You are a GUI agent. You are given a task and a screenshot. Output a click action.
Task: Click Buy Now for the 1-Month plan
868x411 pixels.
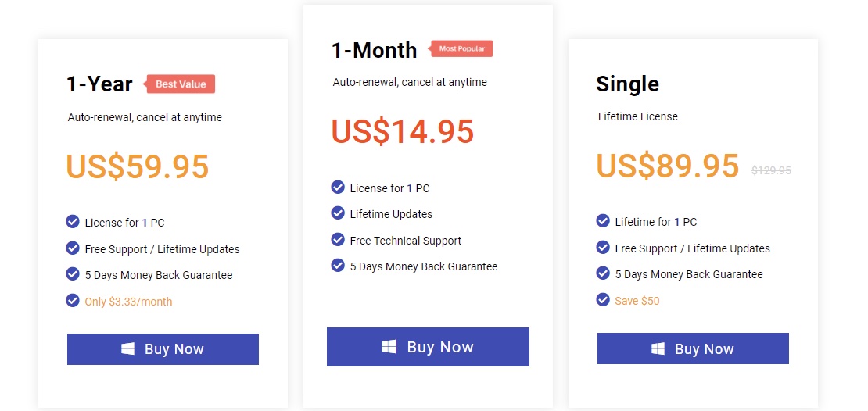click(428, 347)
